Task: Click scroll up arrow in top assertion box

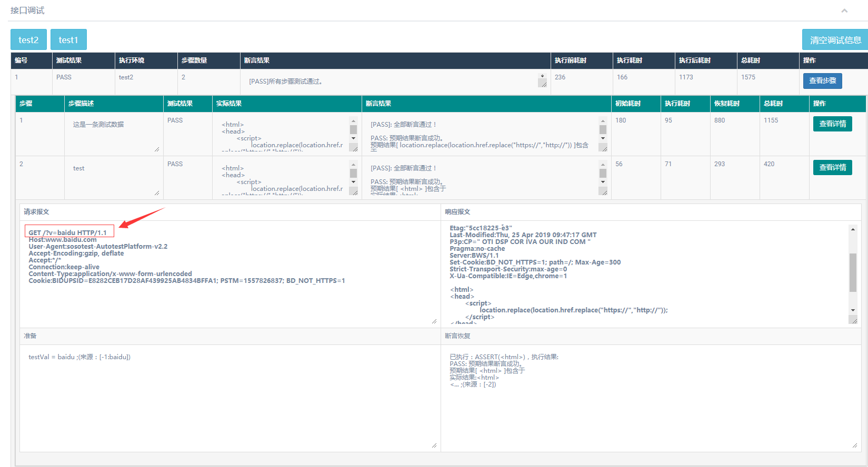Action: (542, 76)
